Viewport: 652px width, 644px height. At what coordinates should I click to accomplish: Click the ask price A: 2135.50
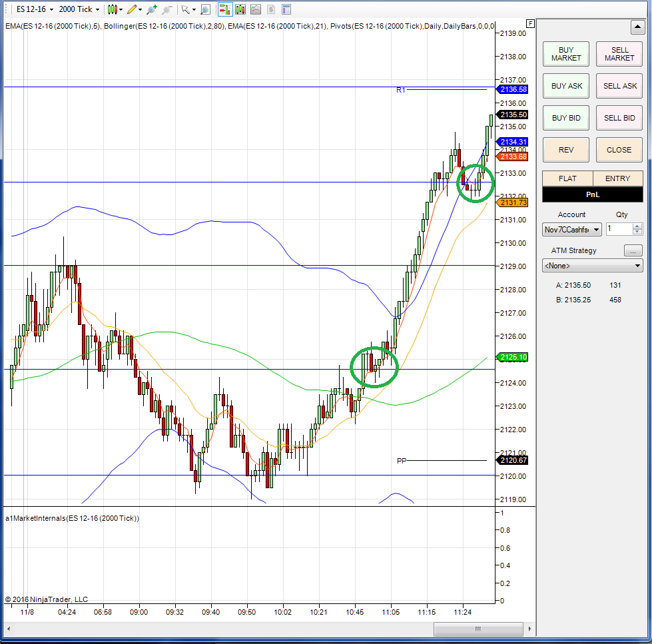(573, 285)
